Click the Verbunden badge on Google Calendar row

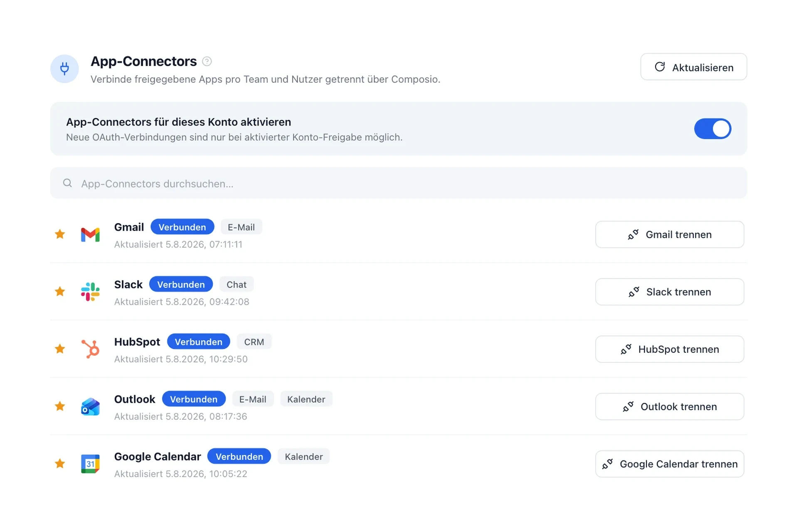239,456
